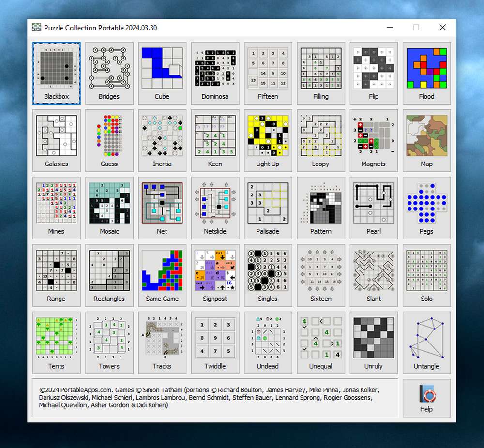Close the Puzzle Collection Portable window
Viewport: 484px width, 448px height.
(443, 28)
